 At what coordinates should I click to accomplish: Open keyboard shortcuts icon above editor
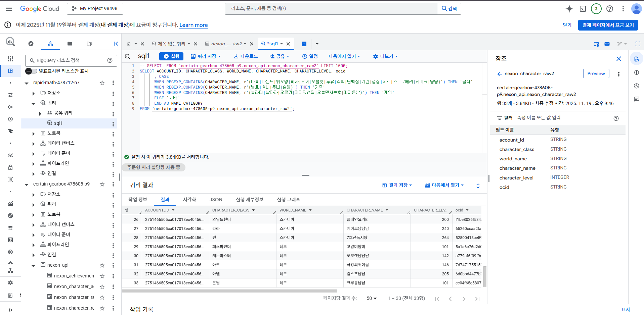(x=607, y=44)
